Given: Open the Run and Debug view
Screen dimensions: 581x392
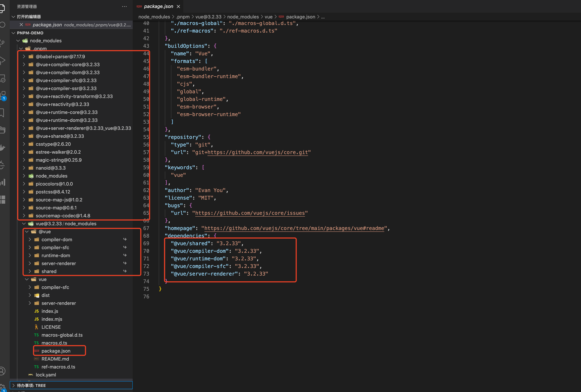Looking at the screenshot, I should pyautogui.click(x=2, y=61).
